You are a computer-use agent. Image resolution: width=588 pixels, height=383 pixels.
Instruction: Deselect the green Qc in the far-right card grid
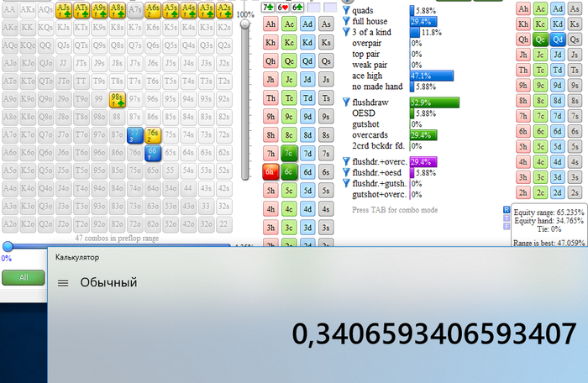coord(540,39)
